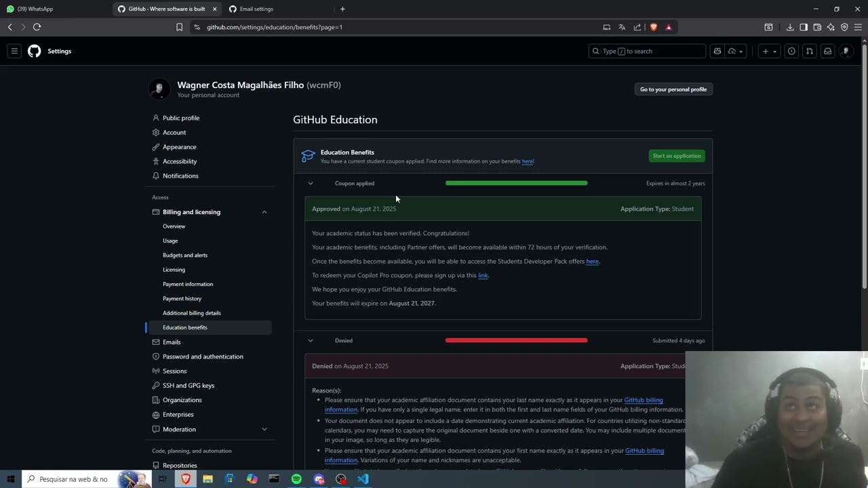Collapse the Billing and licensing section
868x488 pixels.
coord(264,212)
